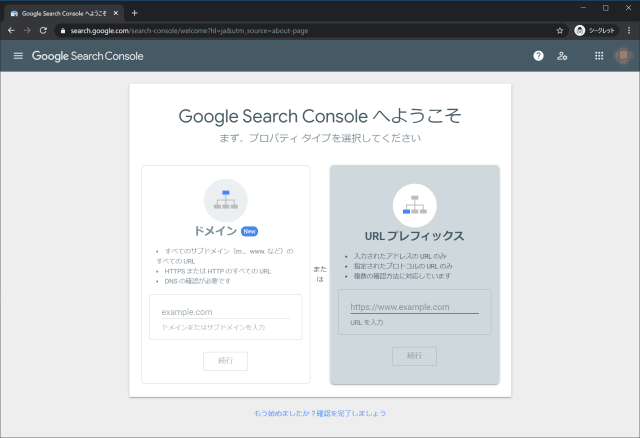The image size is (640, 438).
Task: Go back in browser history
Action: click(11, 31)
